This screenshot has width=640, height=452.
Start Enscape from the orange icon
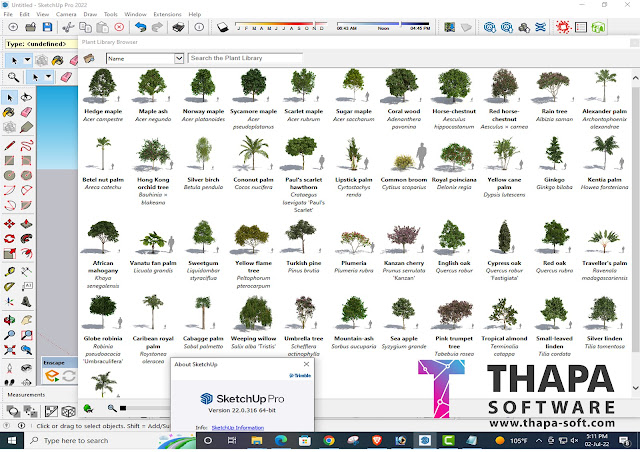52,375
